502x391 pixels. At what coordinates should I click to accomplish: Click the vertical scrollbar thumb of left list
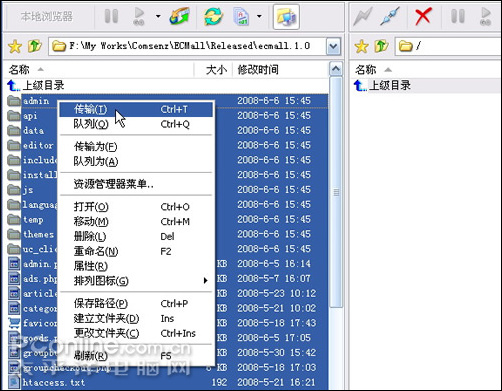click(x=336, y=192)
